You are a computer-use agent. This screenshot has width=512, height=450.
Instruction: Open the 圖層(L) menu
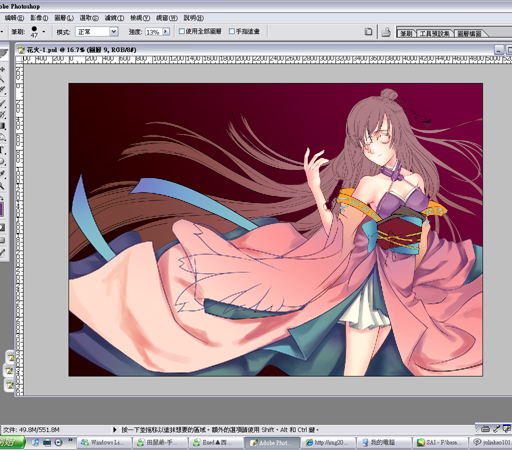click(x=64, y=18)
